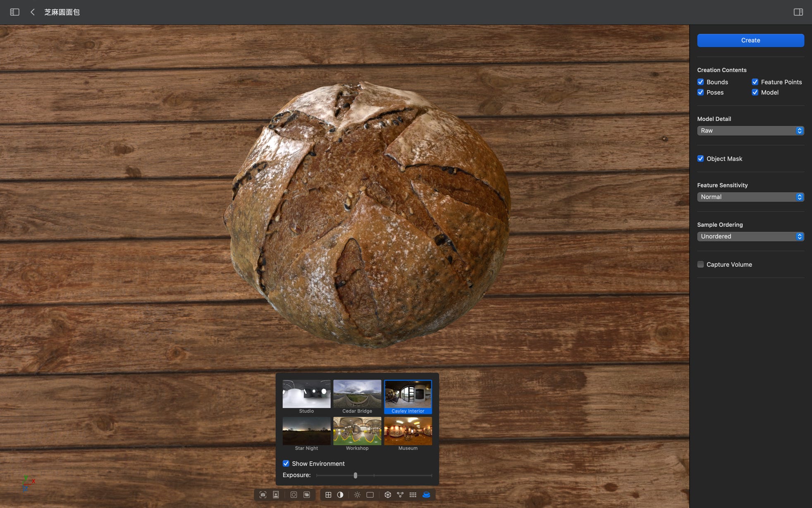Click the blue Create button

(x=750, y=40)
